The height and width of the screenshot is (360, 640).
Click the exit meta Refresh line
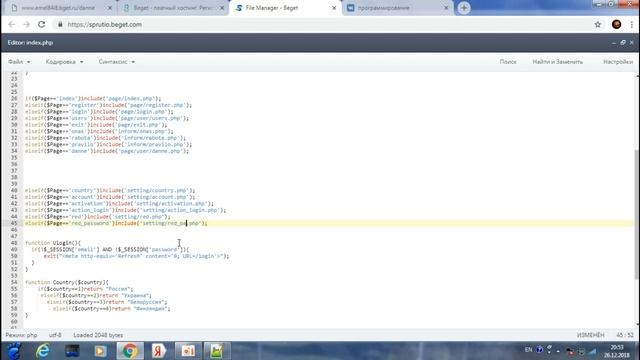136,256
